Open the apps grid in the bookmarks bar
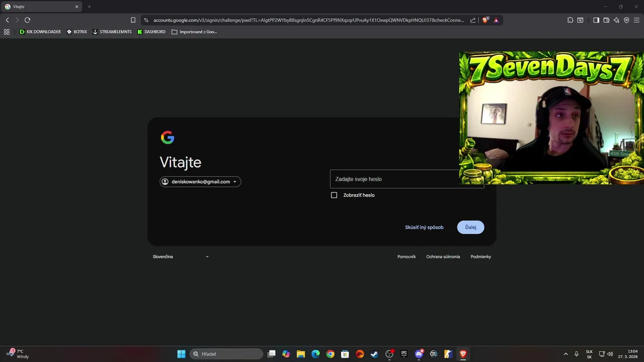The image size is (644, 362). coord(7,32)
